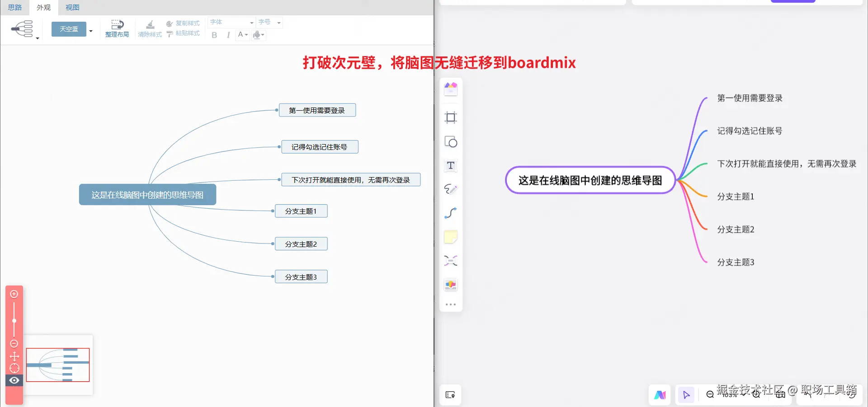Click the pan/move canvas icon in the navigator

point(14,356)
